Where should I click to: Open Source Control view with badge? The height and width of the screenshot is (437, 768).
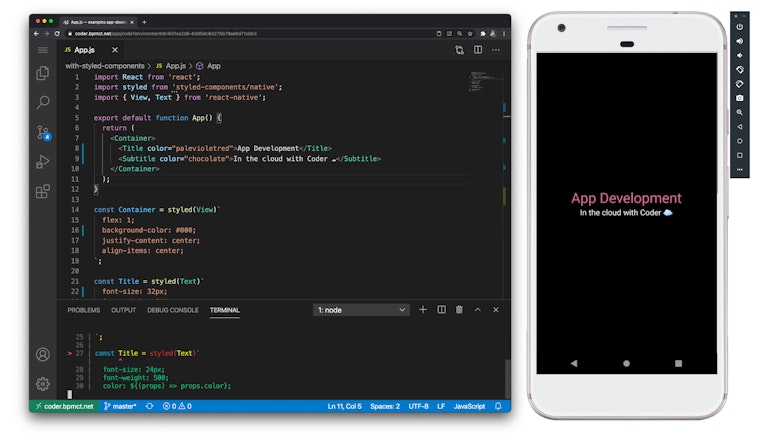[43, 132]
